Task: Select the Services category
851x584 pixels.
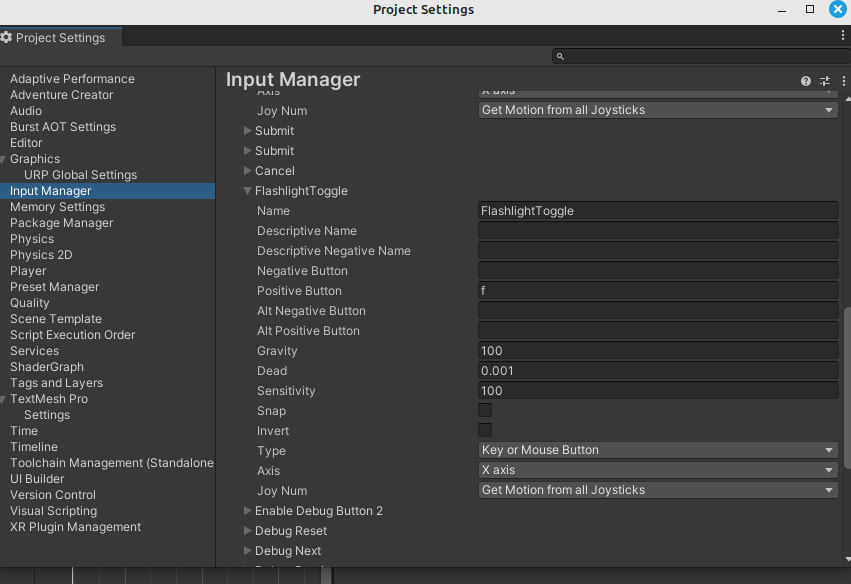Action: (x=34, y=351)
